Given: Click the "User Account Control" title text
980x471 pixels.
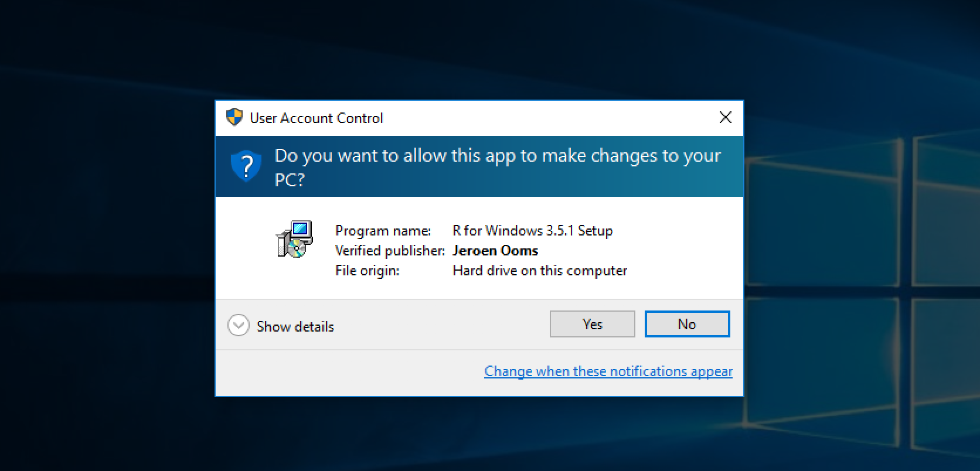Looking at the screenshot, I should coord(316,118).
